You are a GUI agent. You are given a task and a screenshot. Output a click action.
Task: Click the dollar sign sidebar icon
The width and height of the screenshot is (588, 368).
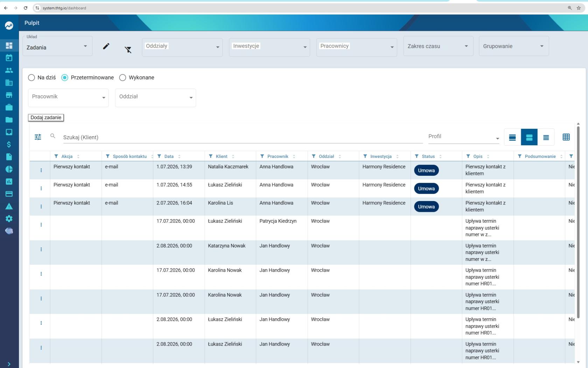(9, 144)
